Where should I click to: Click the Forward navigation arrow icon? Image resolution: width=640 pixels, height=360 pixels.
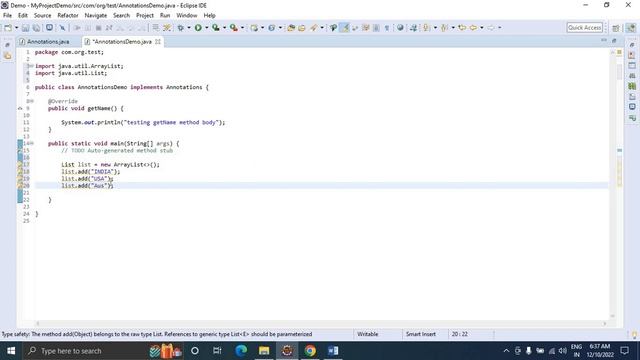(x=491, y=28)
